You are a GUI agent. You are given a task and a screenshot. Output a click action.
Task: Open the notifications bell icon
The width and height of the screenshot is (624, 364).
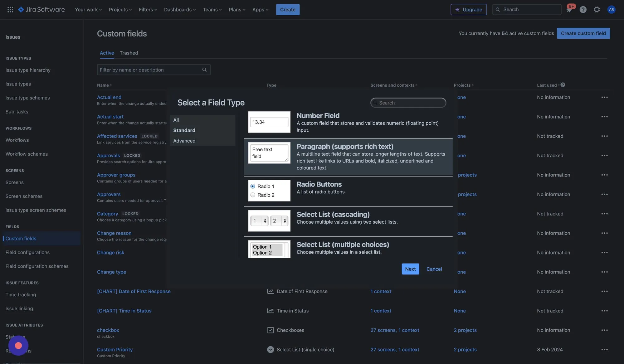569,10
